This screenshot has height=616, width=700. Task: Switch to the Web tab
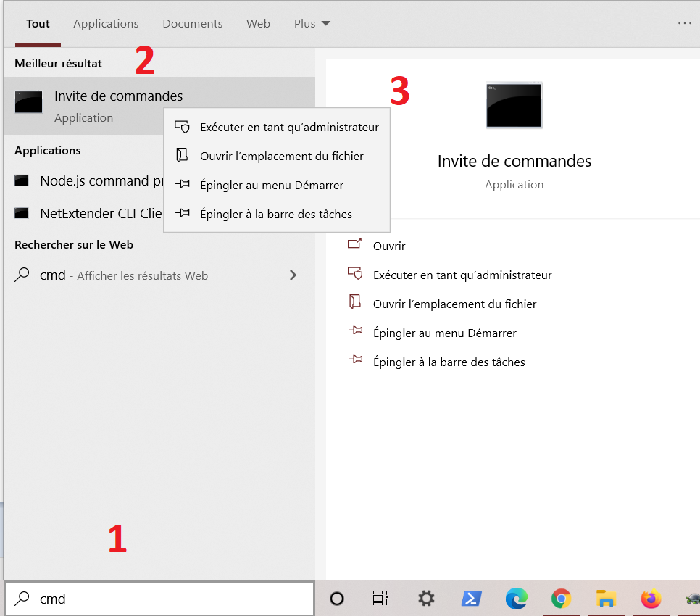pyautogui.click(x=258, y=24)
